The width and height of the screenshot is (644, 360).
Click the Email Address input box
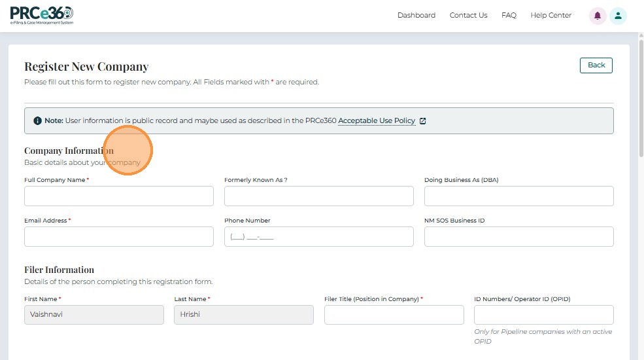[119, 237]
